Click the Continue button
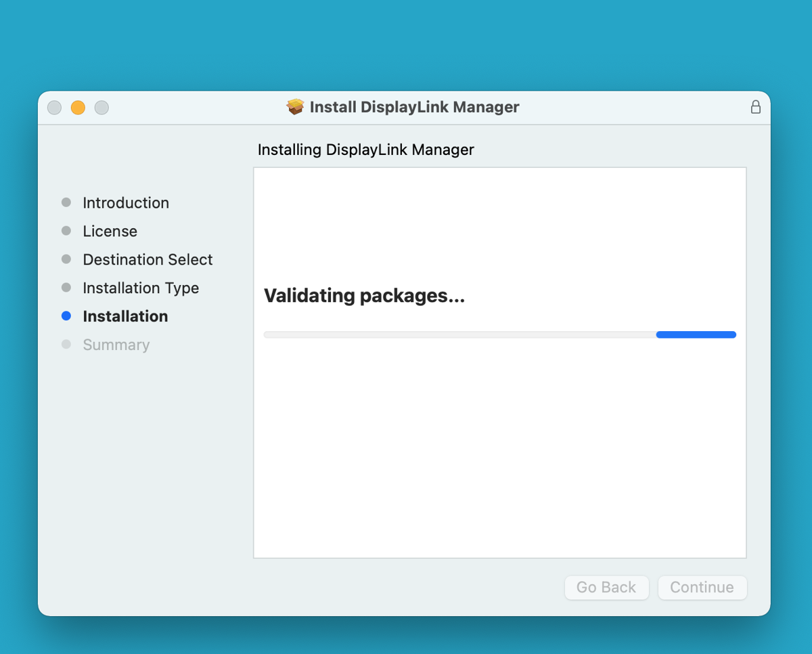The width and height of the screenshot is (812, 654). [x=702, y=588]
